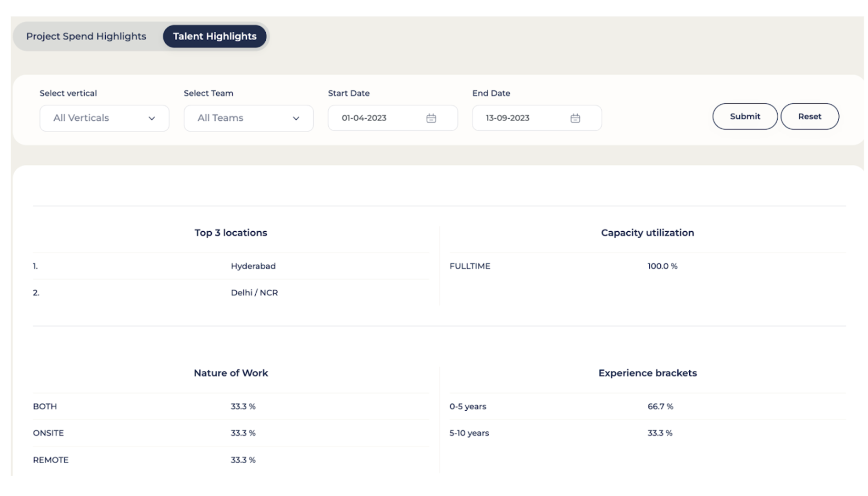Click the 33.3 % value for BOTH

coord(243,407)
